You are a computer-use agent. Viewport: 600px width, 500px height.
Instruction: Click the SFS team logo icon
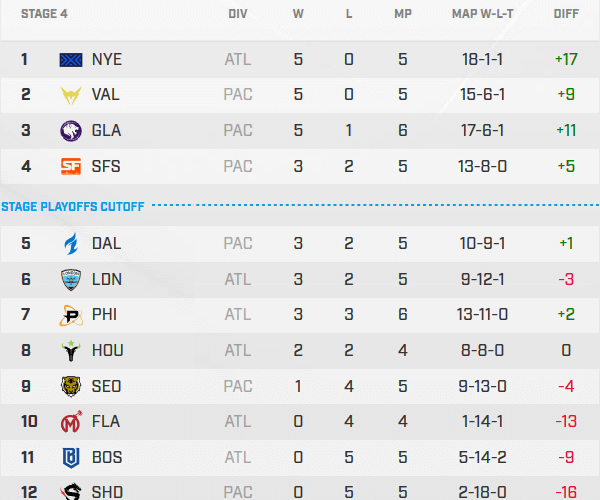click(x=73, y=166)
